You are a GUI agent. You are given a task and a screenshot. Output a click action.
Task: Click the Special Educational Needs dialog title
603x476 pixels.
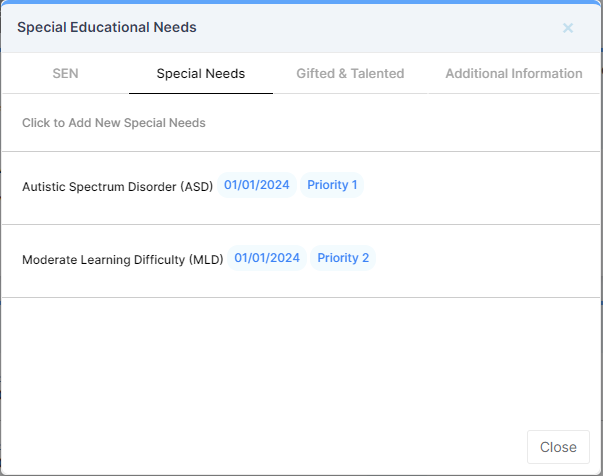(x=107, y=27)
